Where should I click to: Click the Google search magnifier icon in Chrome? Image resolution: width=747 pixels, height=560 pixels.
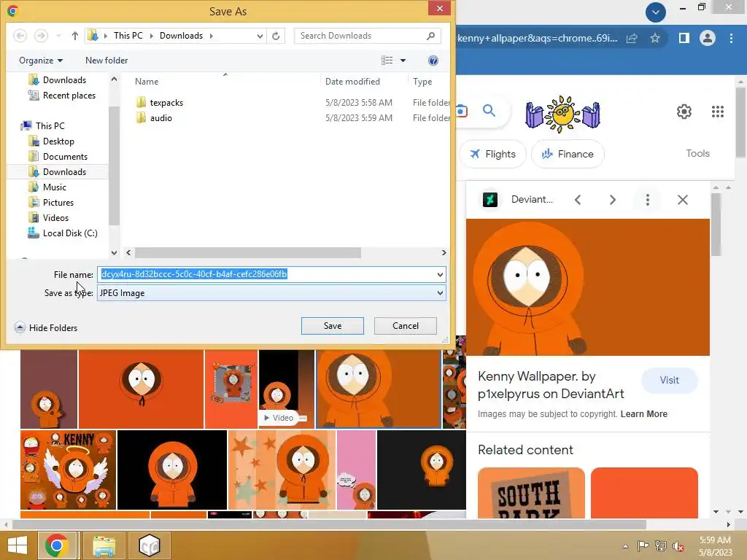click(x=489, y=111)
